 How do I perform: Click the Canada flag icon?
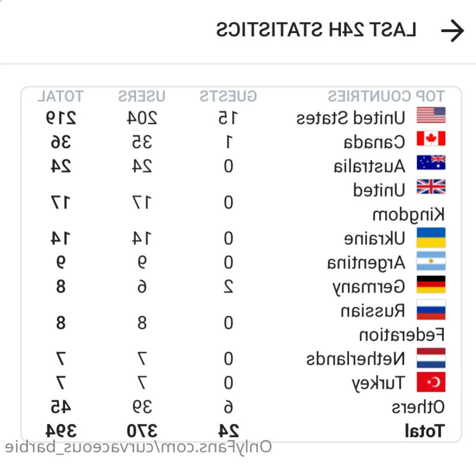tap(431, 139)
